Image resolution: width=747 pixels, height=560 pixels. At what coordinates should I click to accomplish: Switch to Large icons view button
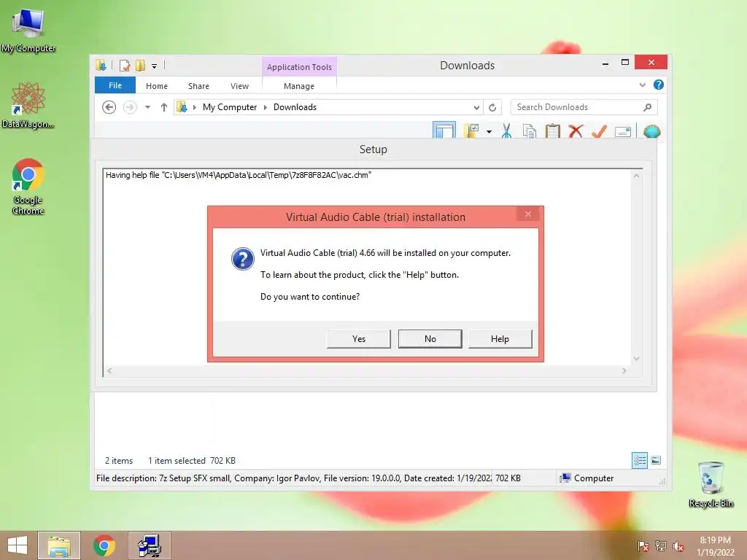click(x=656, y=460)
